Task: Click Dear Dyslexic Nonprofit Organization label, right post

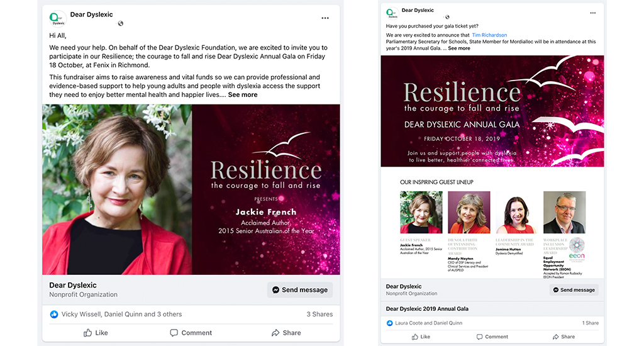Action: pos(411,290)
